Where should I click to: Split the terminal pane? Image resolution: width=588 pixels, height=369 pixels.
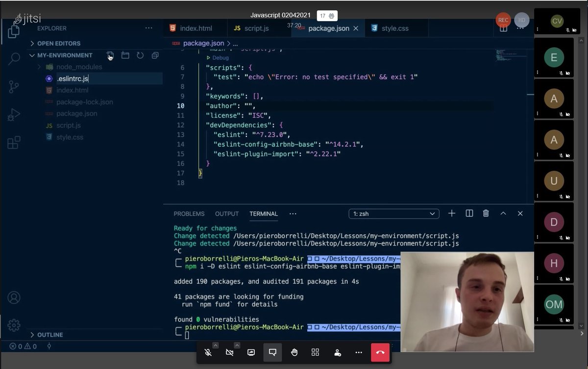469,213
